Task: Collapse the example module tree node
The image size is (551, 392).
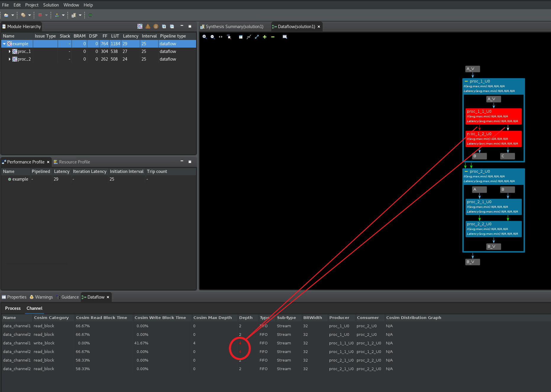Action: [4, 44]
